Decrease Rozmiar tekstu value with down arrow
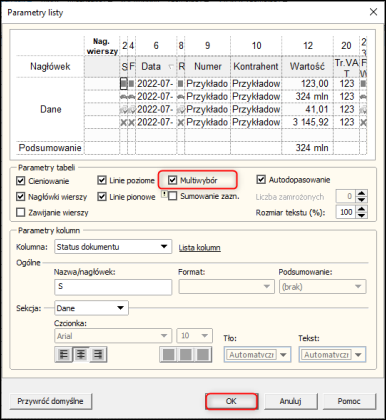386x420 pixels. (x=362, y=215)
